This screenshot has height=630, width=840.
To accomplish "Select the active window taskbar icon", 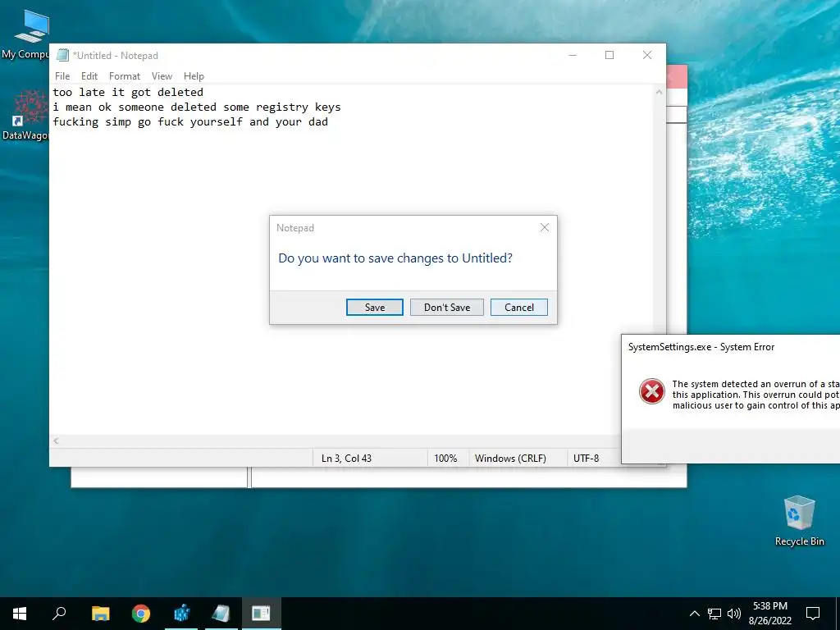I will 261,614.
